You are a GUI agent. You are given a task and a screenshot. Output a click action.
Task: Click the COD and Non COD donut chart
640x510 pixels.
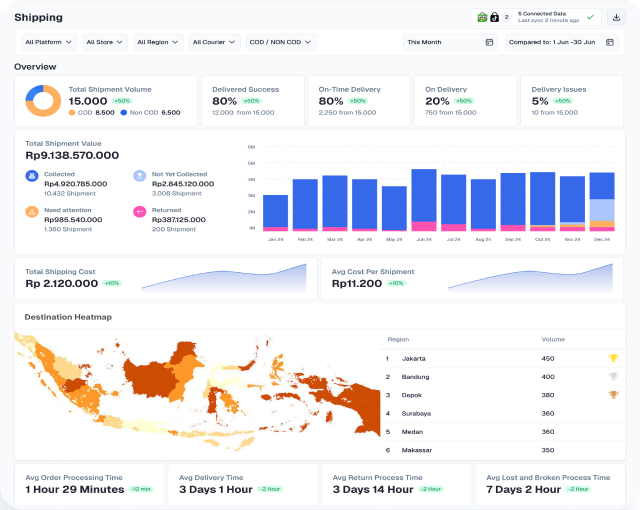pos(43,100)
